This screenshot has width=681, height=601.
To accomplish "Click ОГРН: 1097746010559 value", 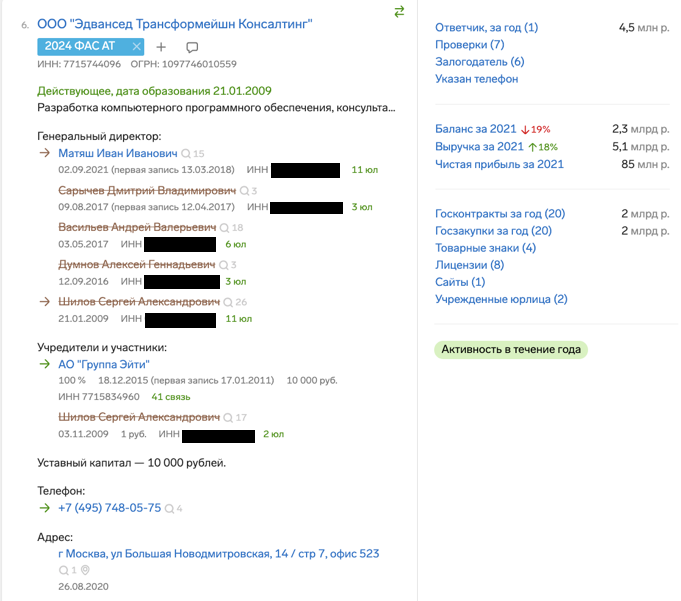I will [x=184, y=64].
